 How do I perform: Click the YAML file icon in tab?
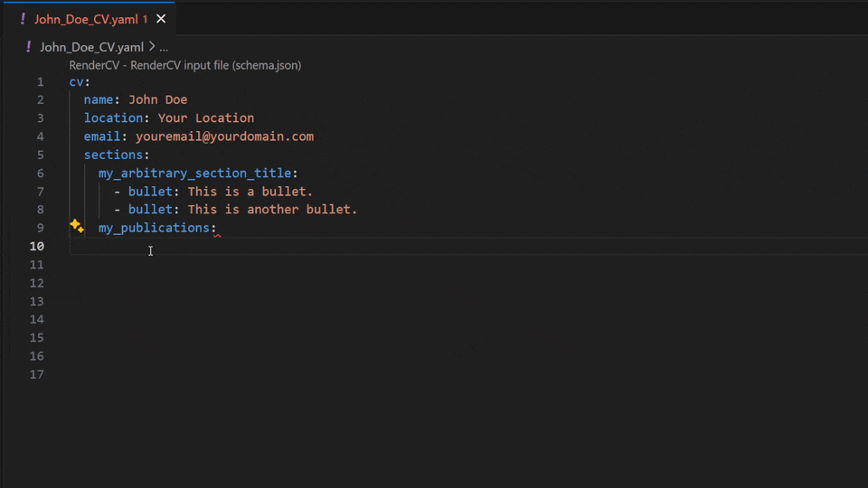click(23, 19)
